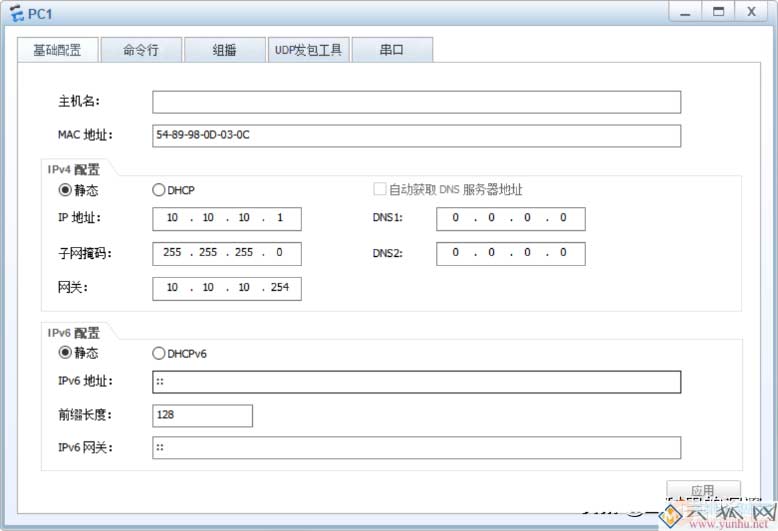This screenshot has height=531, width=778.
Task: Select the IPv4 静态 radio button
Action: 66,190
